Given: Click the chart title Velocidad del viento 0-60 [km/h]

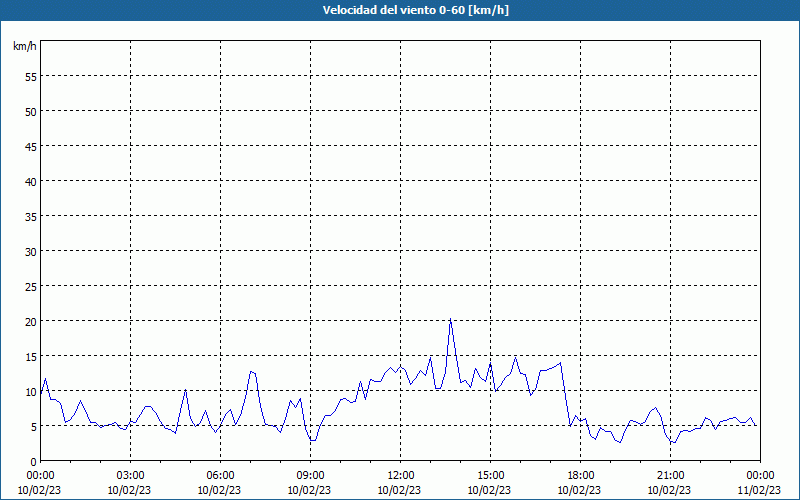Looking at the screenshot, I should point(415,10).
